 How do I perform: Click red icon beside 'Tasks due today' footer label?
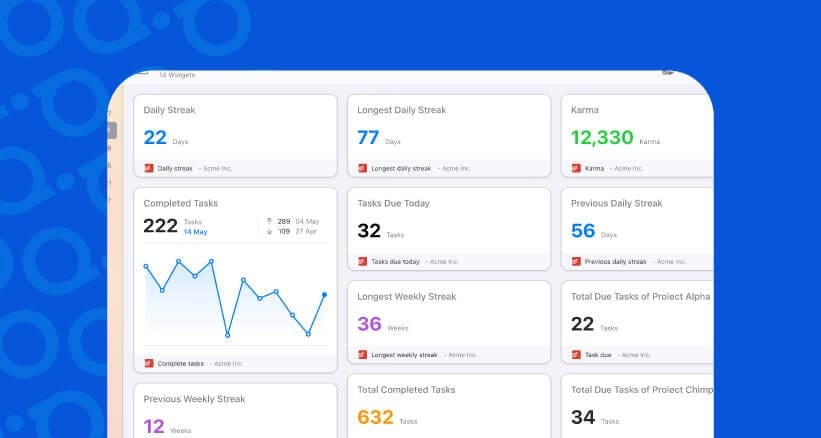363,261
